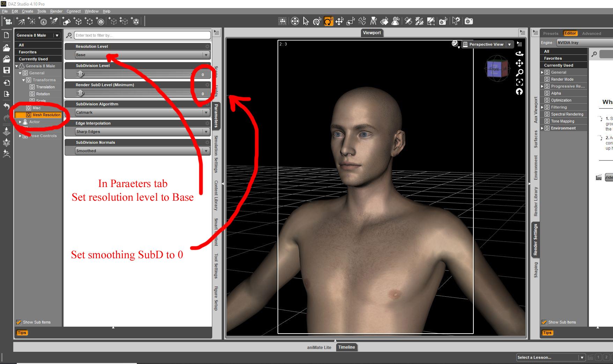Frame the selection with the viewport frame icon

pyautogui.click(x=519, y=82)
